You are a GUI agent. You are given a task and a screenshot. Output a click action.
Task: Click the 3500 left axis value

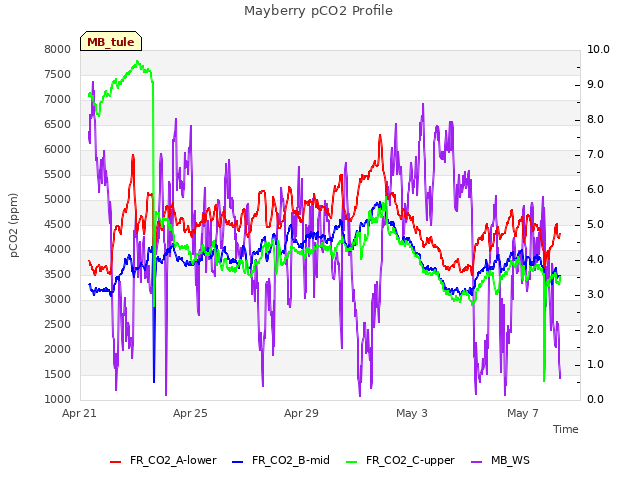58,274
